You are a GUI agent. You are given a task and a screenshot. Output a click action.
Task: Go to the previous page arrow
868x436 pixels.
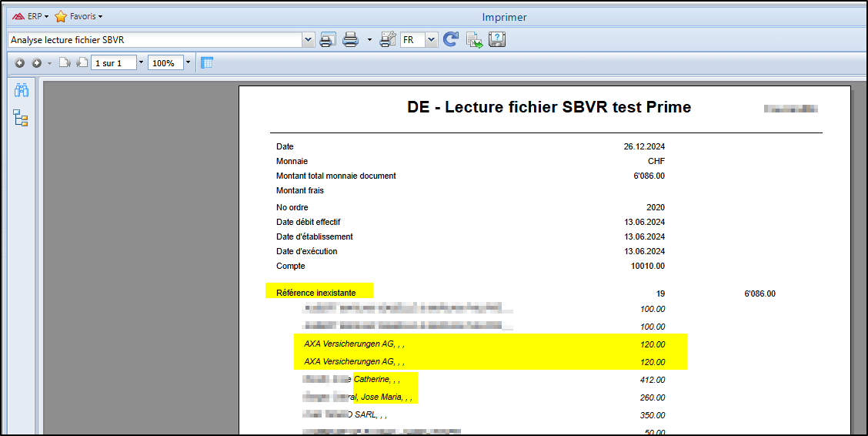tap(20, 63)
